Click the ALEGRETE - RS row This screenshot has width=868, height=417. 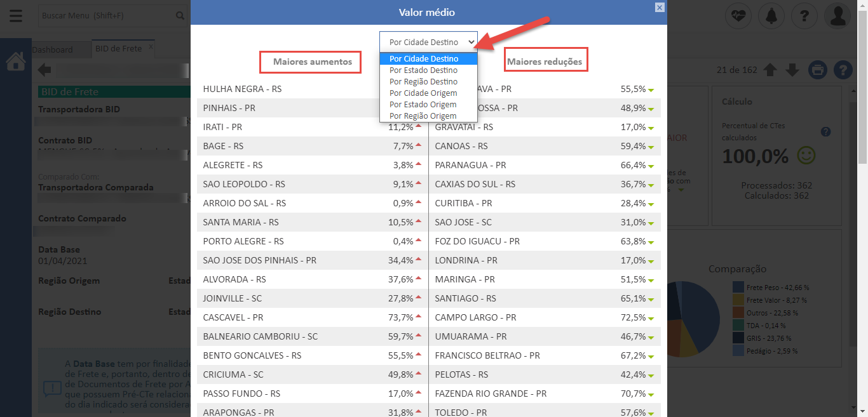[313, 165]
